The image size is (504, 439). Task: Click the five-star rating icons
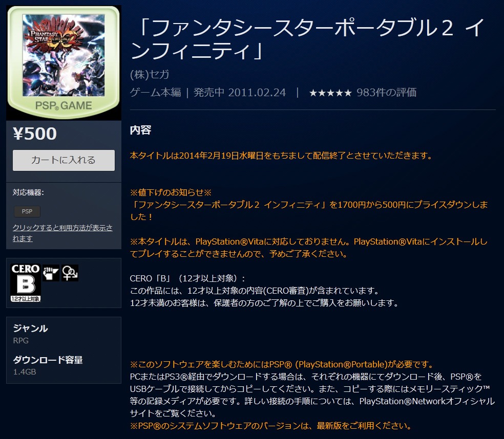click(x=330, y=93)
